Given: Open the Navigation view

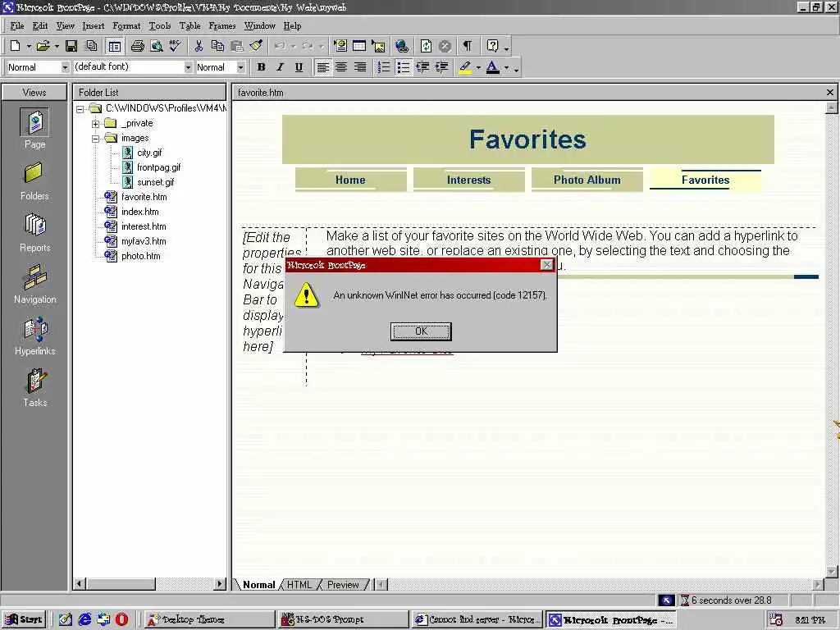Looking at the screenshot, I should coord(34,285).
